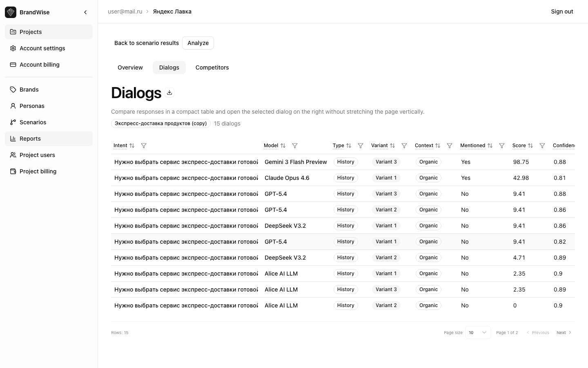Open the Variant column filter funnel
This screenshot has height=368, width=588.
[x=404, y=146]
